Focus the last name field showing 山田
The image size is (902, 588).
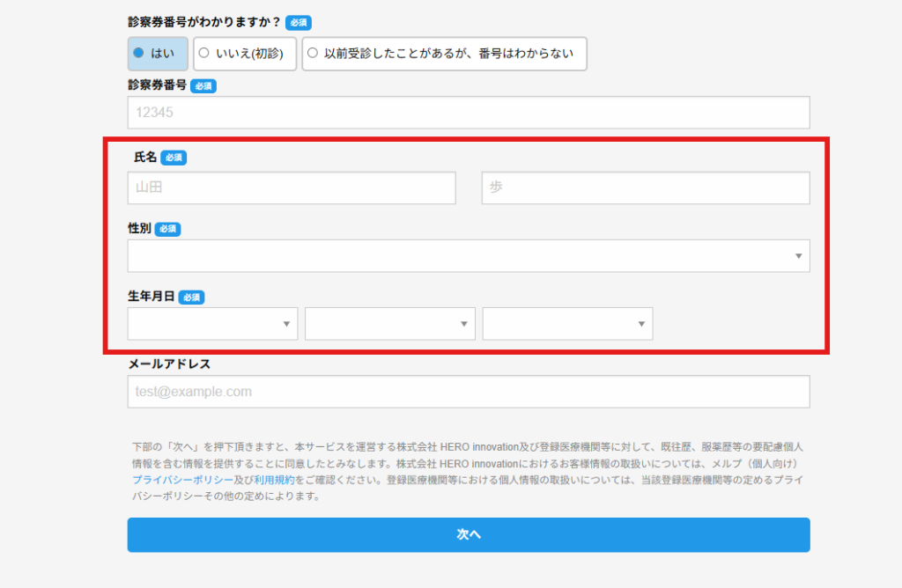click(292, 187)
